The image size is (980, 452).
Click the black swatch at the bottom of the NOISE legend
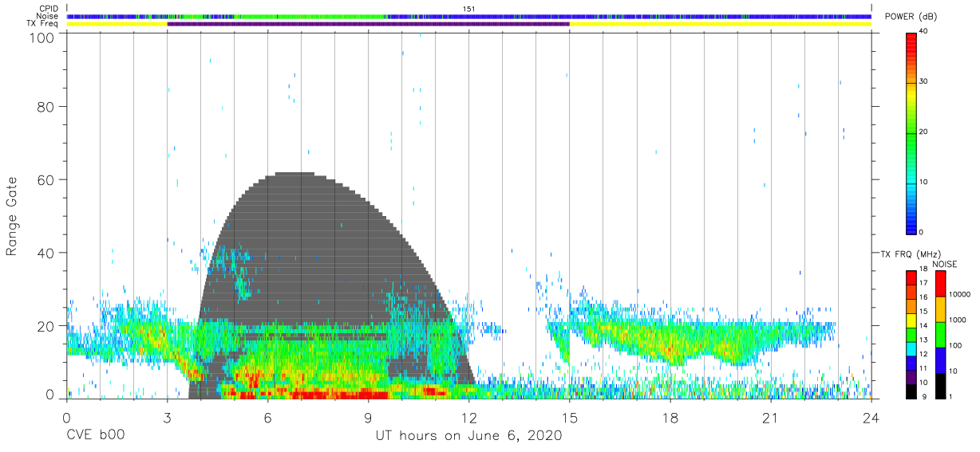pyautogui.click(x=940, y=384)
